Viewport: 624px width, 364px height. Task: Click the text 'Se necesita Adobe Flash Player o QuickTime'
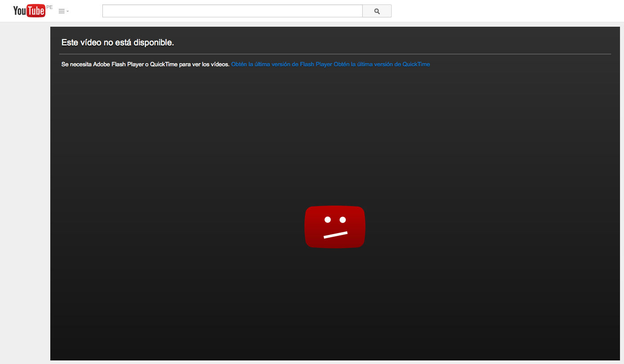[x=119, y=64]
